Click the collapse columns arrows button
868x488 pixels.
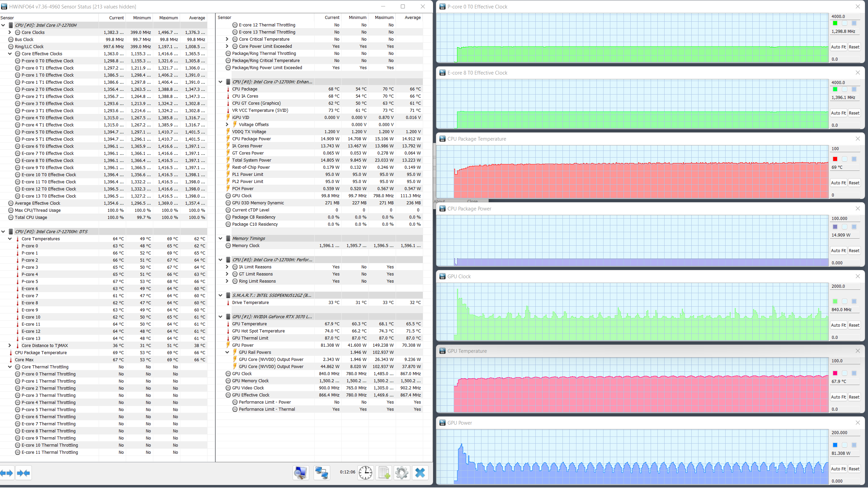pyautogui.click(x=23, y=473)
